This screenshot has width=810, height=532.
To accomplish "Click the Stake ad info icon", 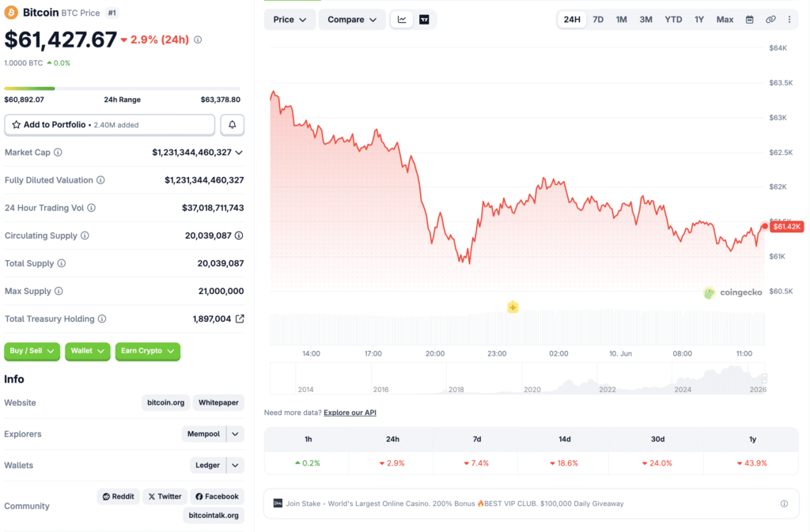I will click(784, 504).
